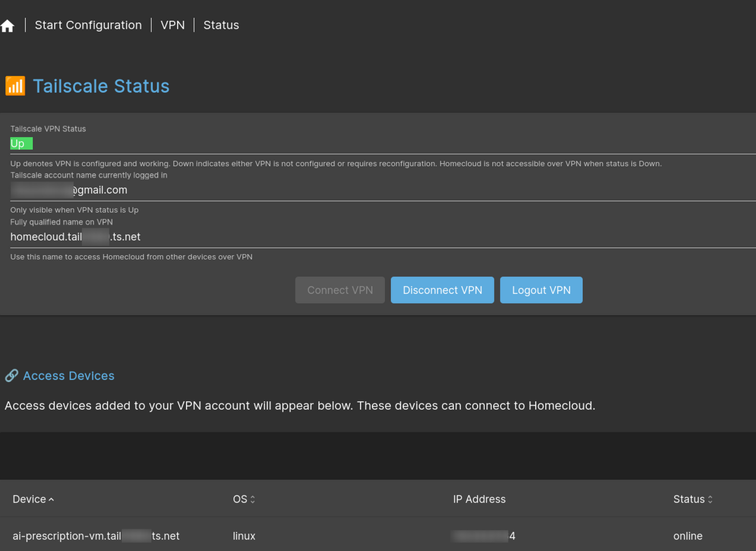Click Disconnect VPN button
This screenshot has height=551, width=756.
[442, 290]
